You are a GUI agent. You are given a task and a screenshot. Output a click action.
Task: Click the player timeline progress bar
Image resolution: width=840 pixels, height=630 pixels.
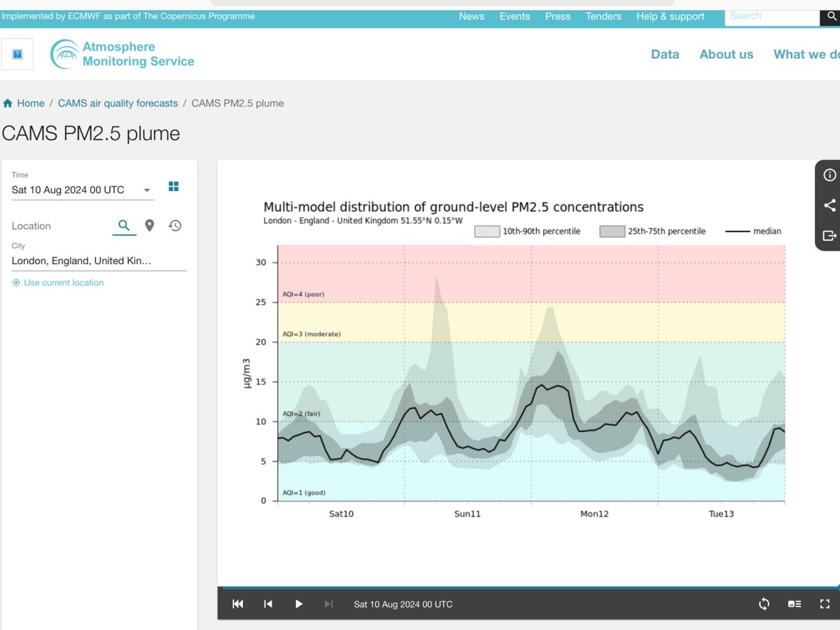pos(528,588)
